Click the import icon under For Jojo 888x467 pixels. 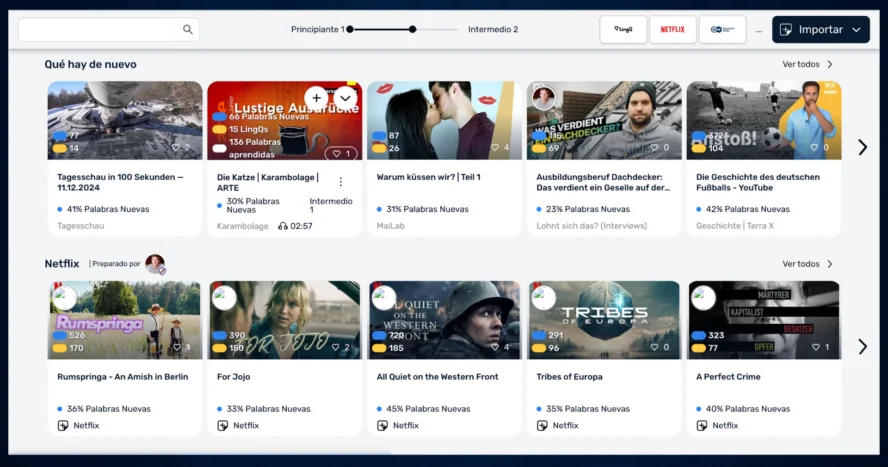coord(223,426)
